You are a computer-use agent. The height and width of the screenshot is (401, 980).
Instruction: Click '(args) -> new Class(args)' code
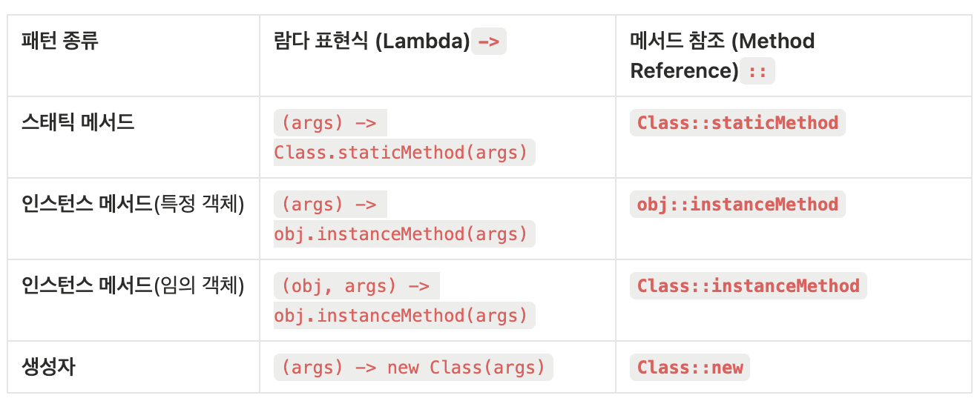(x=414, y=368)
